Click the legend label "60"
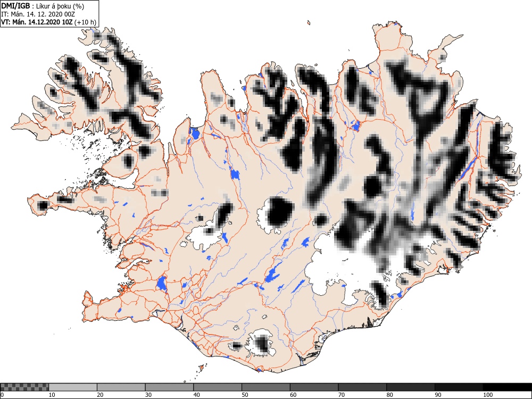 click(x=293, y=395)
